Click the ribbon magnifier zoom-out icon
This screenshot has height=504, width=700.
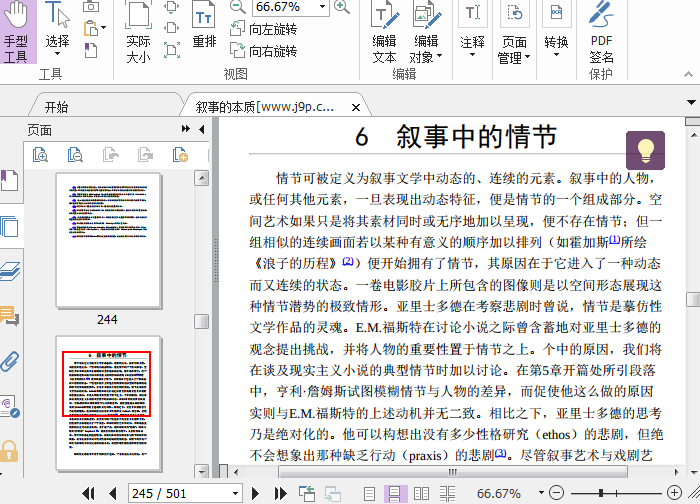tap(238, 6)
